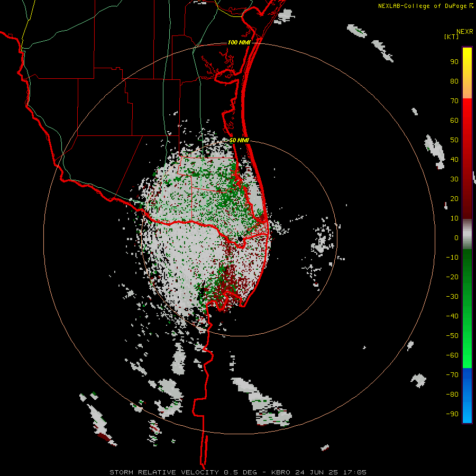
Task: Click the [KT] units label
Action: click(x=452, y=36)
